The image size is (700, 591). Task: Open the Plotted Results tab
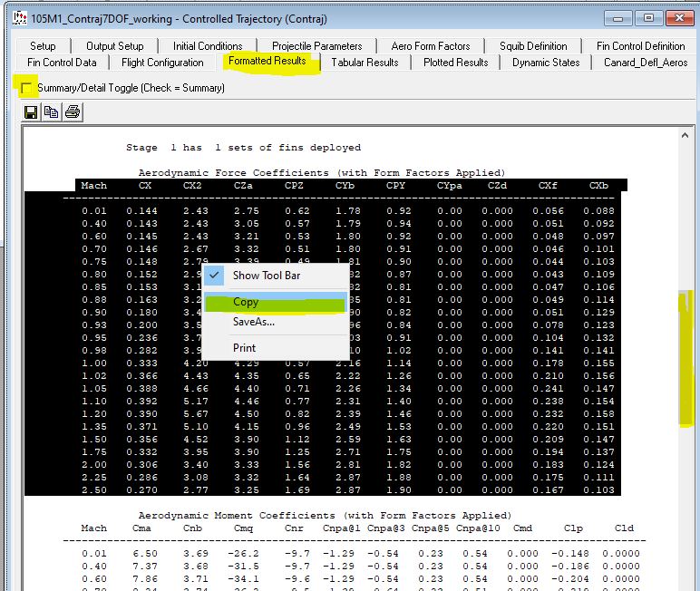click(455, 63)
